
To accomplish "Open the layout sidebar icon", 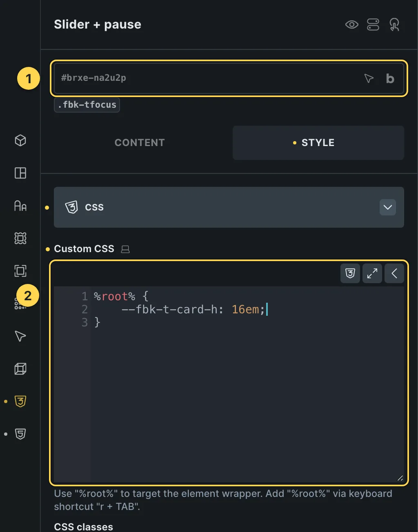I will pyautogui.click(x=20, y=173).
